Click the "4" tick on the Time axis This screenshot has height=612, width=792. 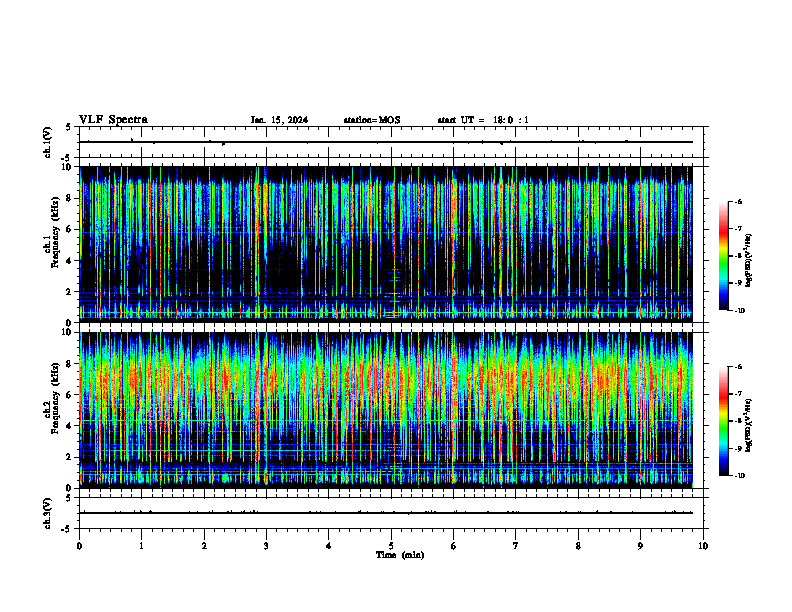(329, 546)
